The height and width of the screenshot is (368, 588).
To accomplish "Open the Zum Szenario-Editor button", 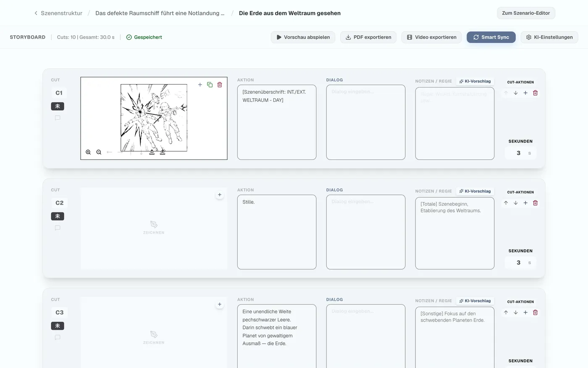I will click(526, 13).
